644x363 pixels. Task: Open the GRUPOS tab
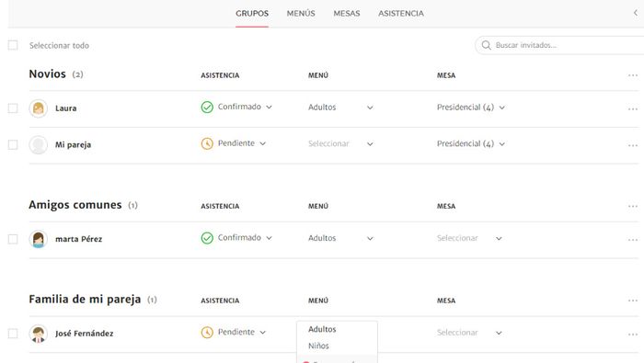tap(252, 14)
